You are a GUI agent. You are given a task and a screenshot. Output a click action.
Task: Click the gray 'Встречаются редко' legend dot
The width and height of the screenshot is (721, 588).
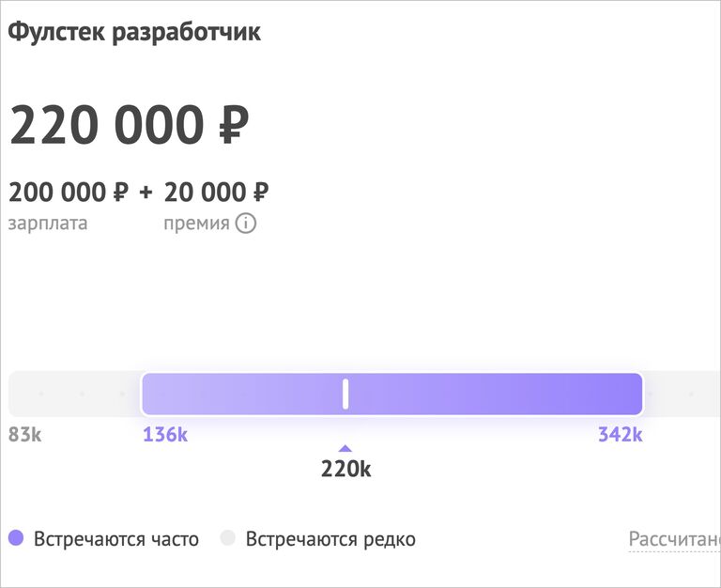[x=227, y=538]
